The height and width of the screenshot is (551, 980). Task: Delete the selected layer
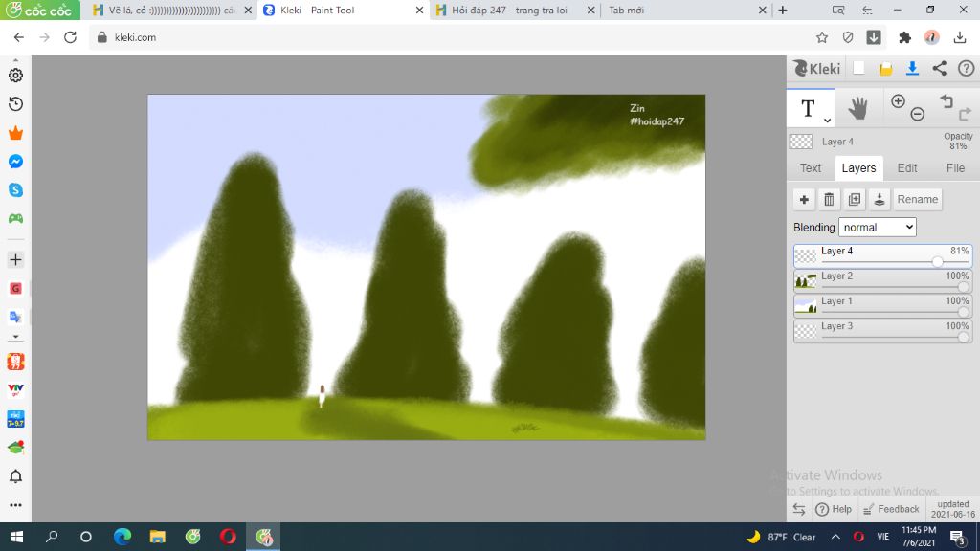tap(829, 199)
